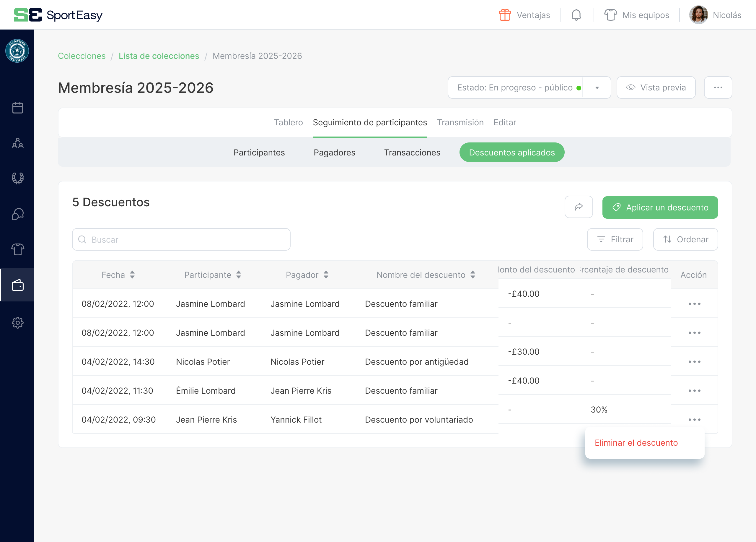Open the laurel championship sidebar icon
Viewport: 756px width, 542px height.
point(17,178)
